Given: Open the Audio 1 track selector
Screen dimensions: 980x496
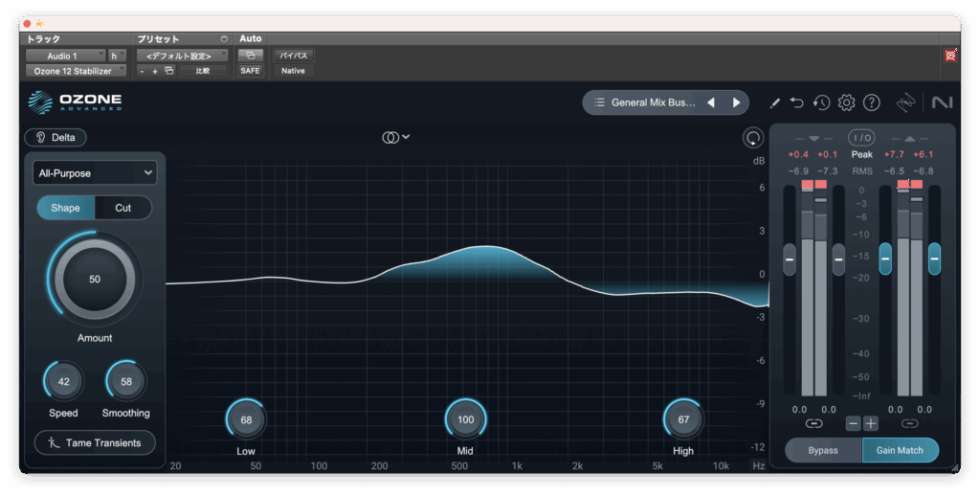Looking at the screenshot, I should pos(65,56).
